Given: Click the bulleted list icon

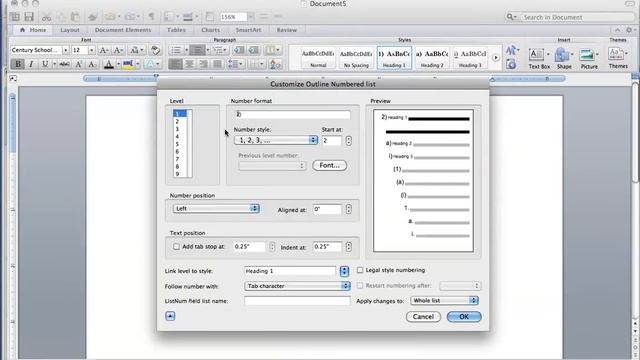Looking at the screenshot, I should pyautogui.click(x=176, y=50).
